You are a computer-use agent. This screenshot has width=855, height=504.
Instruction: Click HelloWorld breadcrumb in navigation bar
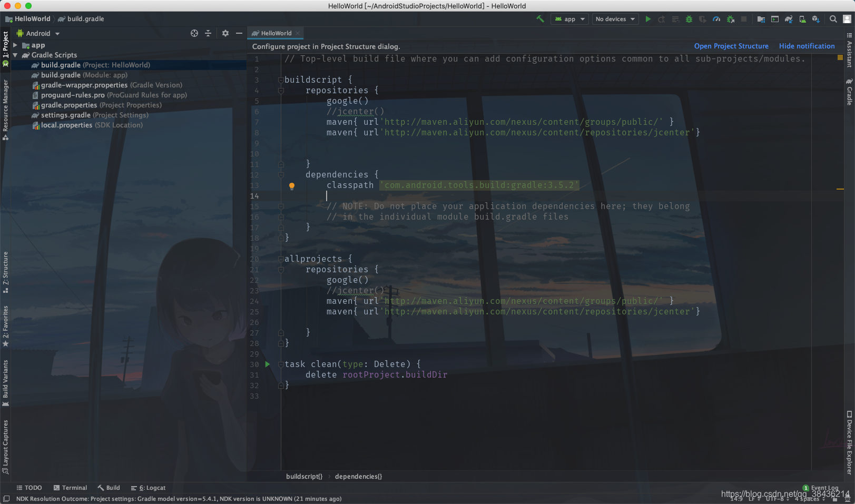click(x=27, y=19)
